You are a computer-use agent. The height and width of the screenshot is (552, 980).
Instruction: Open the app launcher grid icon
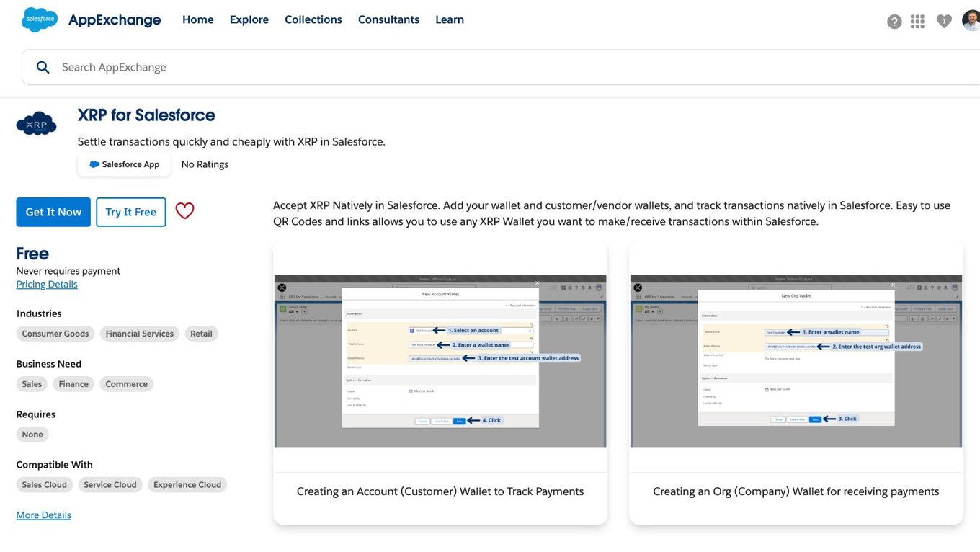[x=917, y=22]
